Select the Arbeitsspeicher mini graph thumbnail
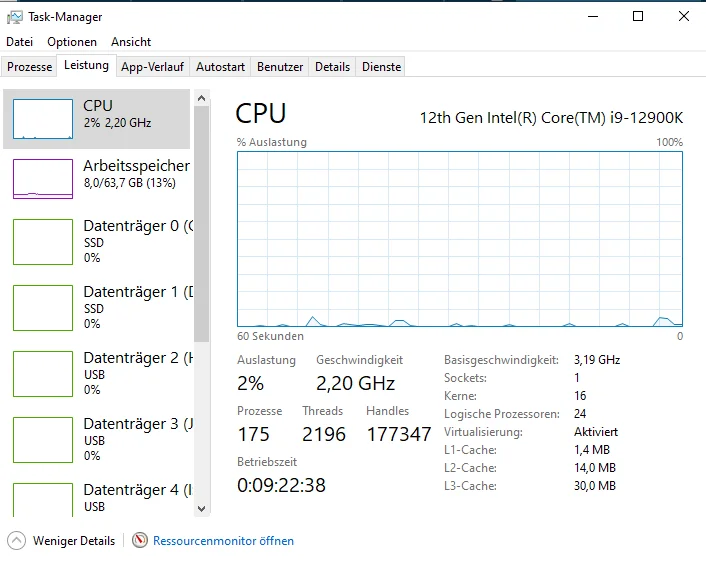This screenshot has width=706, height=564. 43,179
